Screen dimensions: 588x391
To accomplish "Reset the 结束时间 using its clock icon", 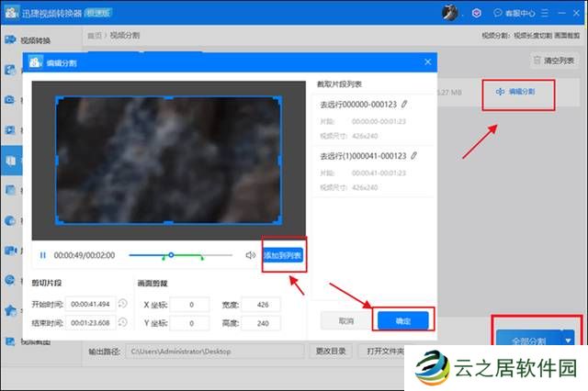I will click(x=122, y=323).
